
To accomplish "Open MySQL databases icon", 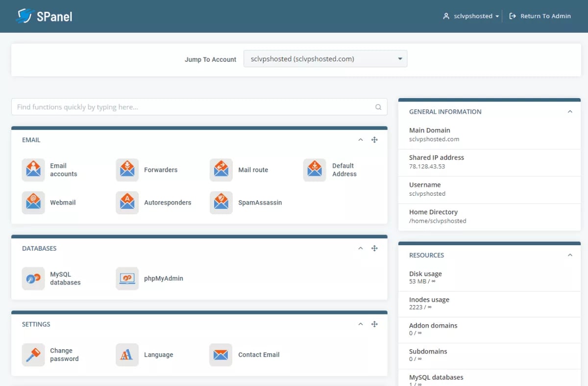I will (33, 278).
